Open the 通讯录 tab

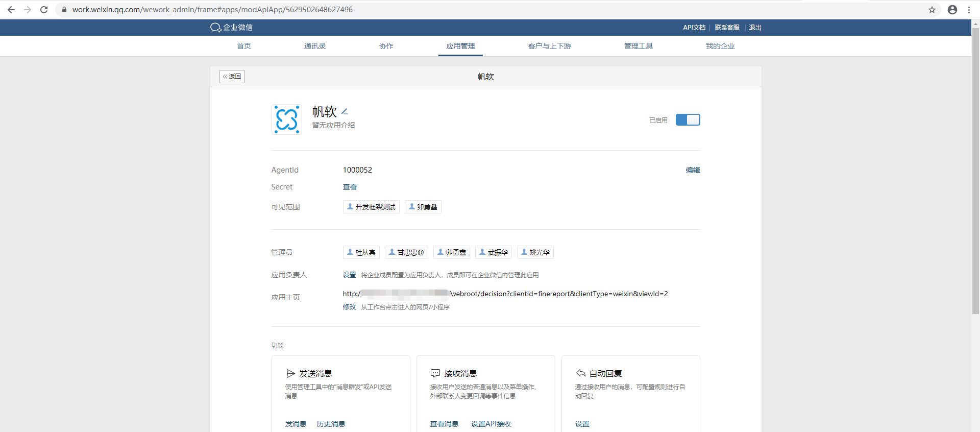click(315, 46)
